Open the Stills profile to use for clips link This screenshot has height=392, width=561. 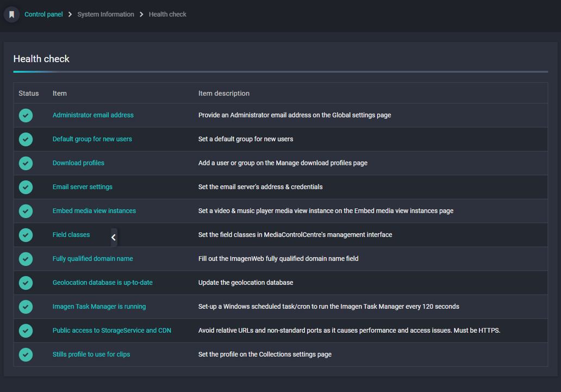tap(91, 354)
